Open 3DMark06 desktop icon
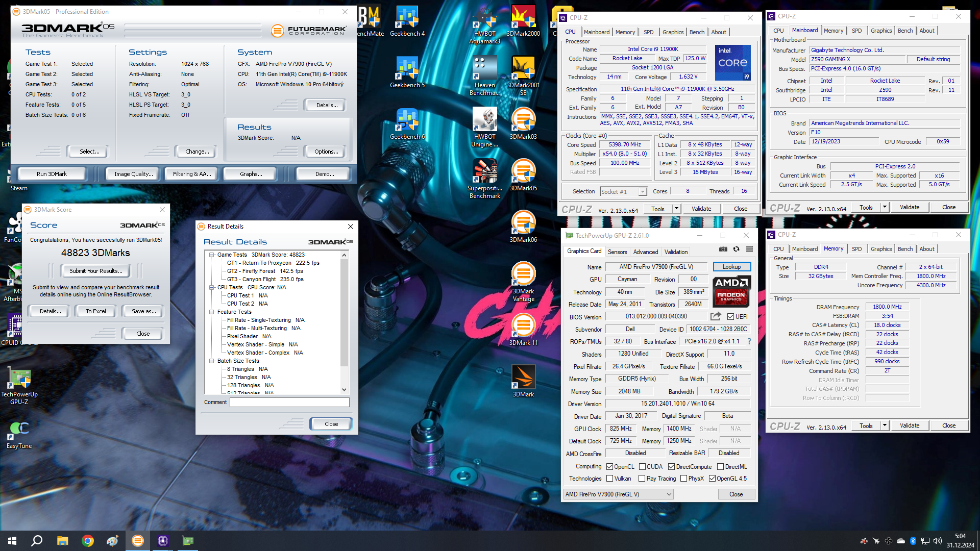 click(523, 228)
